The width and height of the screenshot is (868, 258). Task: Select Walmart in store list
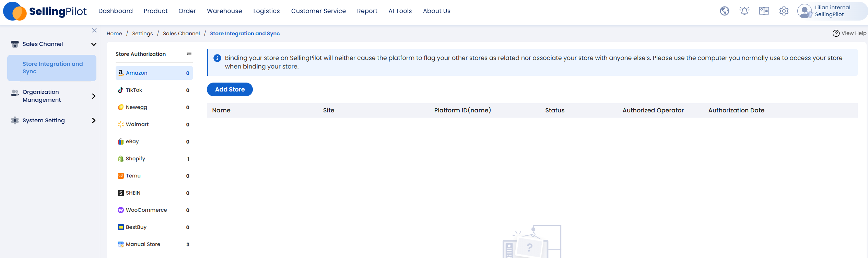(x=137, y=124)
